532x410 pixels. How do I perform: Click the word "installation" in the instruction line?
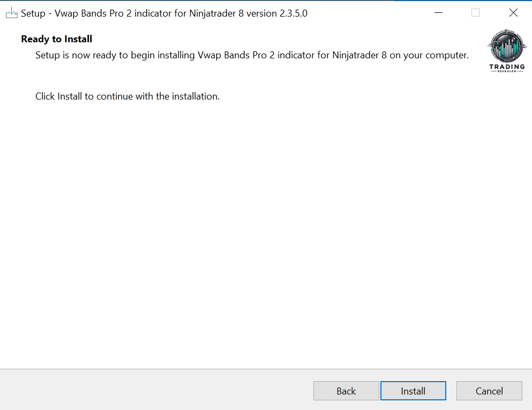click(x=194, y=97)
